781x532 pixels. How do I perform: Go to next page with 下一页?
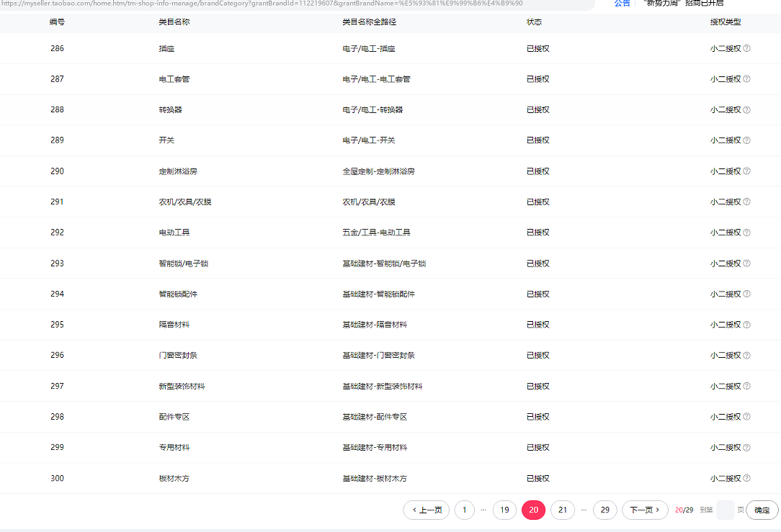tap(644, 510)
